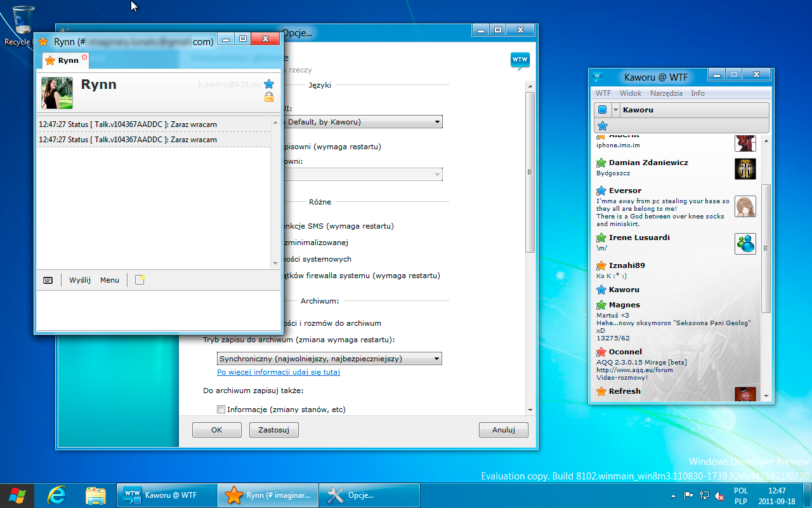
Task: Click the padlock encryption icon in Rynn chat
Action: point(269,97)
